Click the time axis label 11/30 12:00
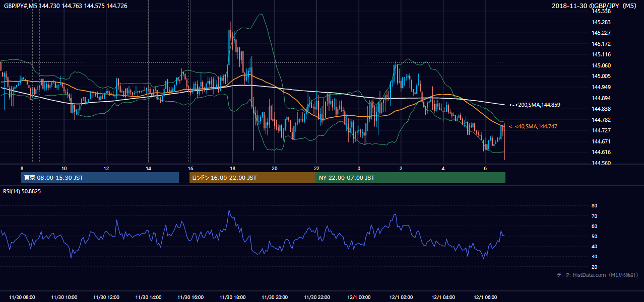The width and height of the screenshot is (644, 302). [x=106, y=297]
